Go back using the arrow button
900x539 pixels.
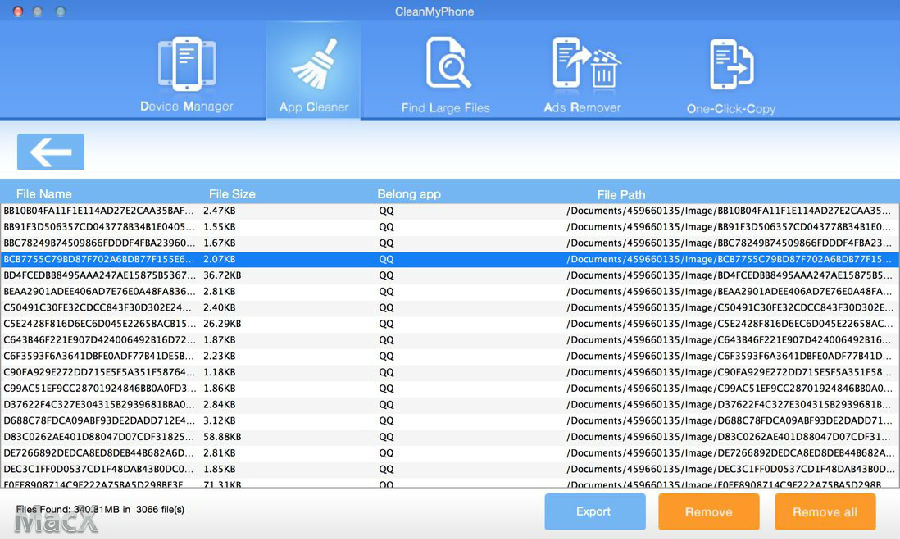(50, 152)
